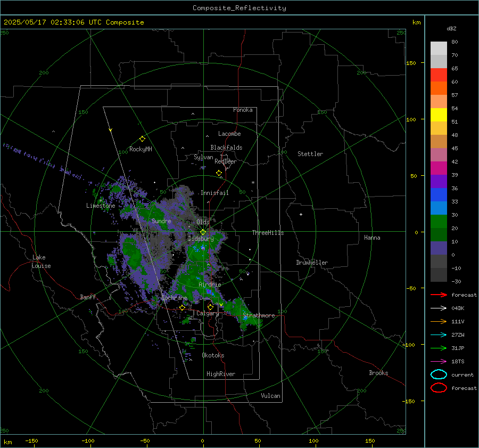Click the Lake Louise label
Screen dimensions: 479x448
click(41, 262)
